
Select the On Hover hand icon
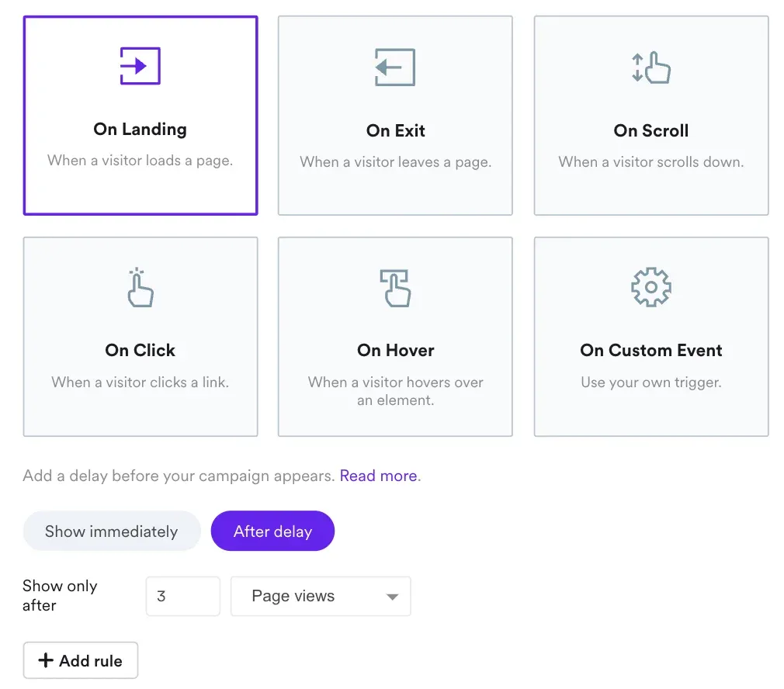(x=395, y=287)
